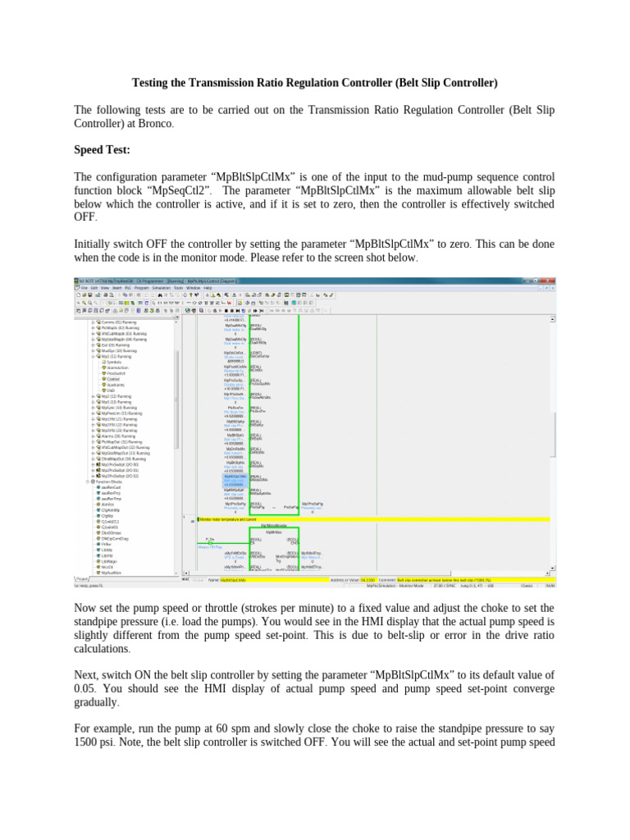Switch to the Project tab
This screenshot has height=840, width=630.
pyautogui.click(x=81, y=579)
